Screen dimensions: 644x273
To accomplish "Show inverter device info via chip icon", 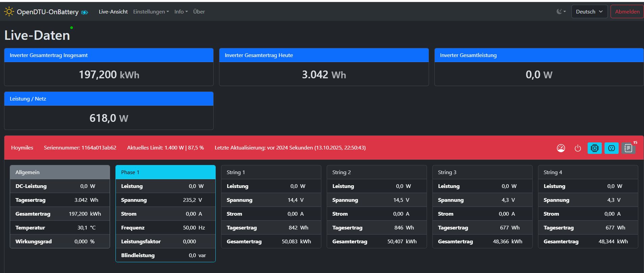I will coord(594,148).
